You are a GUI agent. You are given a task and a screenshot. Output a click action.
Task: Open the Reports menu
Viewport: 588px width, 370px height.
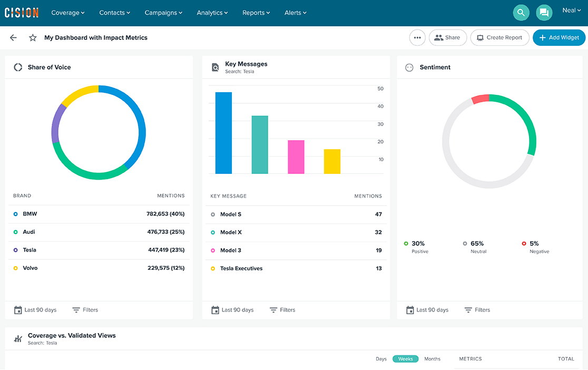tap(256, 13)
